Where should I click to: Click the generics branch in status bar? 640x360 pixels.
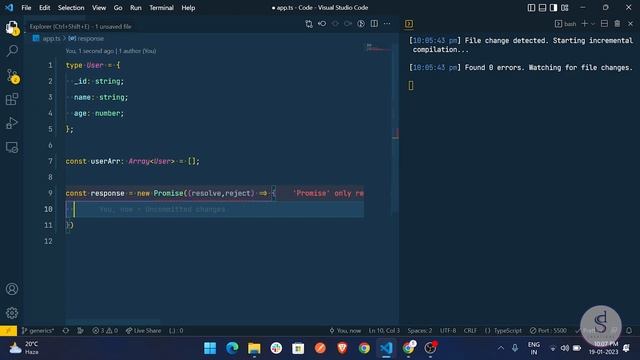pos(38,331)
